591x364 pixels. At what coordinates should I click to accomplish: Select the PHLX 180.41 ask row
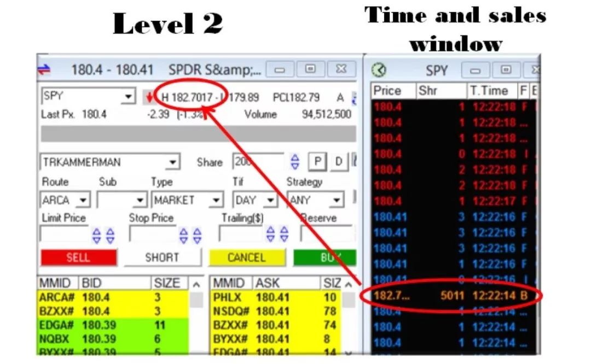click(275, 297)
